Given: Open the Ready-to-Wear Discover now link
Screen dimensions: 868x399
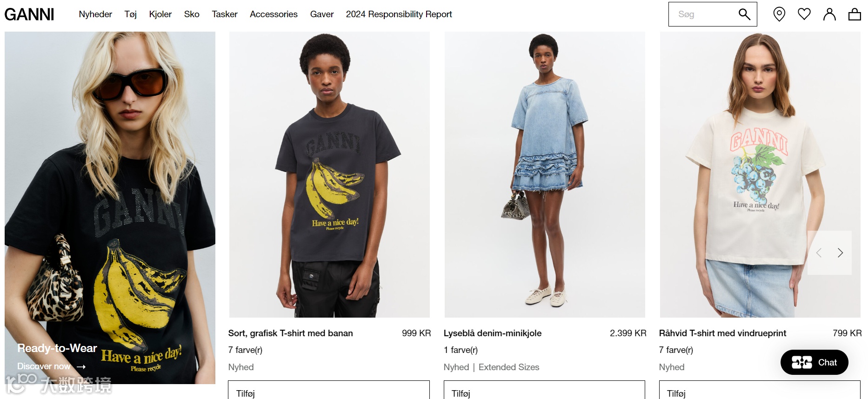Looking at the screenshot, I should pyautogui.click(x=52, y=366).
